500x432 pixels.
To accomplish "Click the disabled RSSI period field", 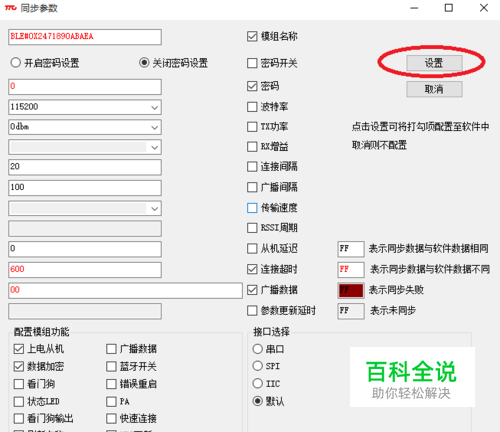I will coord(85,229).
